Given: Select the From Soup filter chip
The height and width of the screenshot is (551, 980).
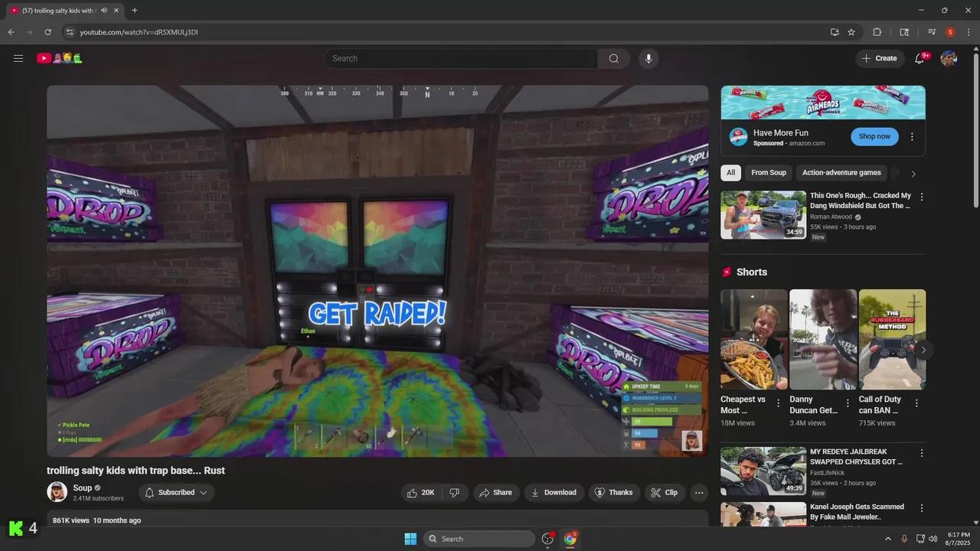Looking at the screenshot, I should click(x=769, y=173).
